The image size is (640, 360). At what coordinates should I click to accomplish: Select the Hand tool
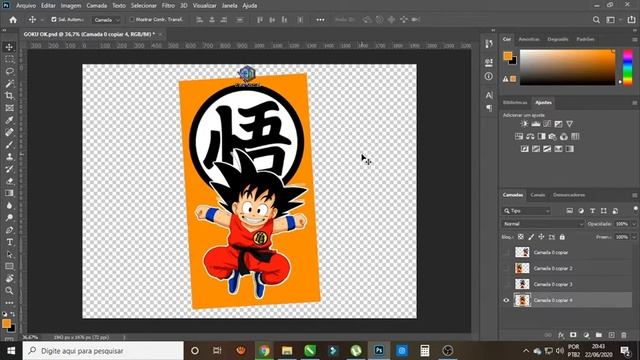point(9,278)
